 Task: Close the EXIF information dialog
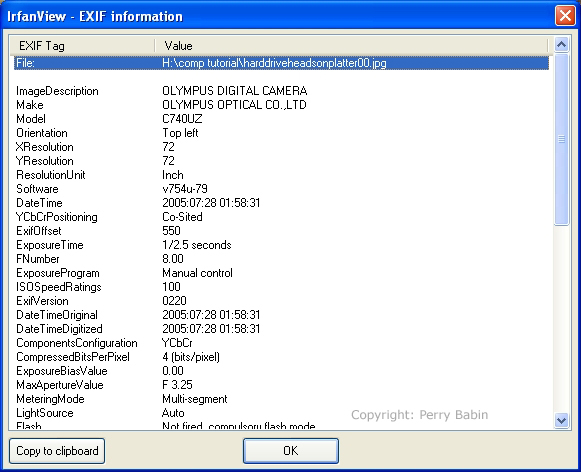click(565, 16)
